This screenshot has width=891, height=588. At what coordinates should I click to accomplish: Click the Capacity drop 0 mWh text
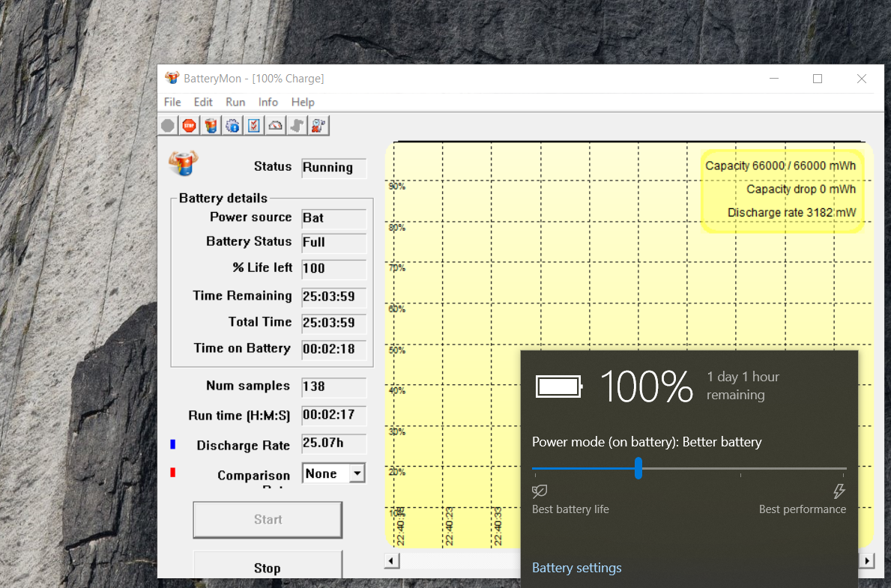tap(800, 190)
